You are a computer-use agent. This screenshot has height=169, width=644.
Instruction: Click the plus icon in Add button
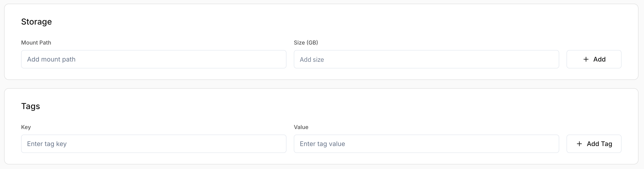(586, 59)
